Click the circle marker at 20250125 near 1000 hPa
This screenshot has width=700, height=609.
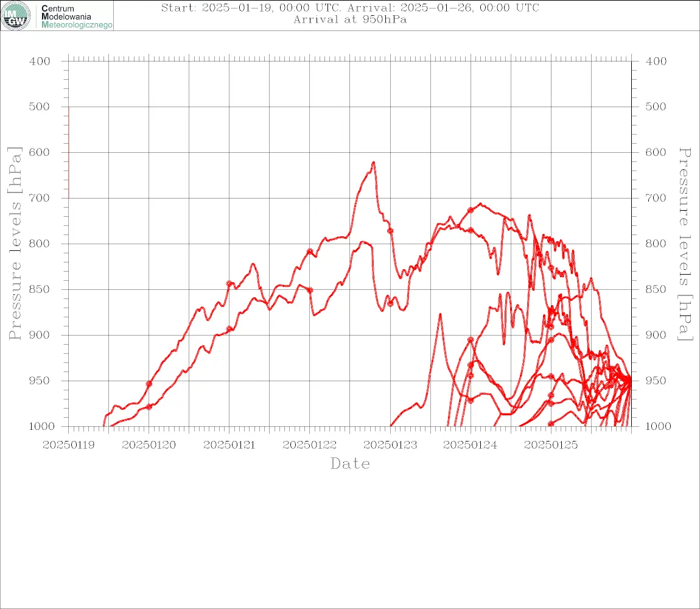[x=551, y=424]
